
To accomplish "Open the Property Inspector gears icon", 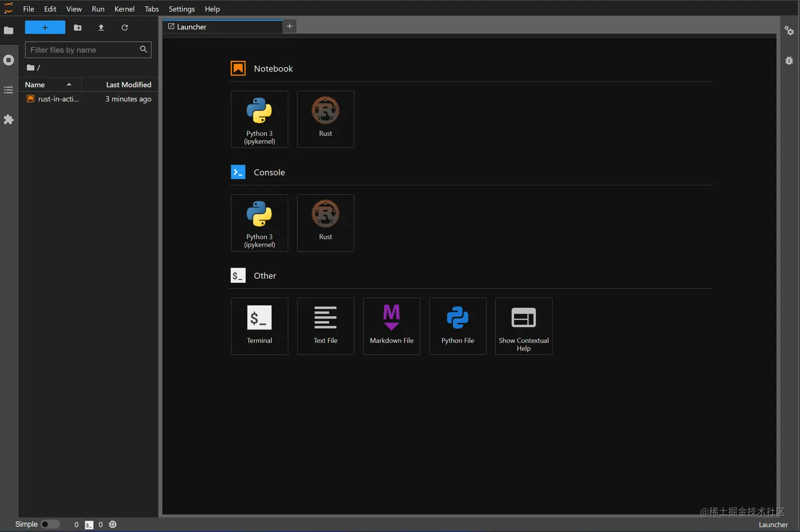I will pyautogui.click(x=789, y=31).
